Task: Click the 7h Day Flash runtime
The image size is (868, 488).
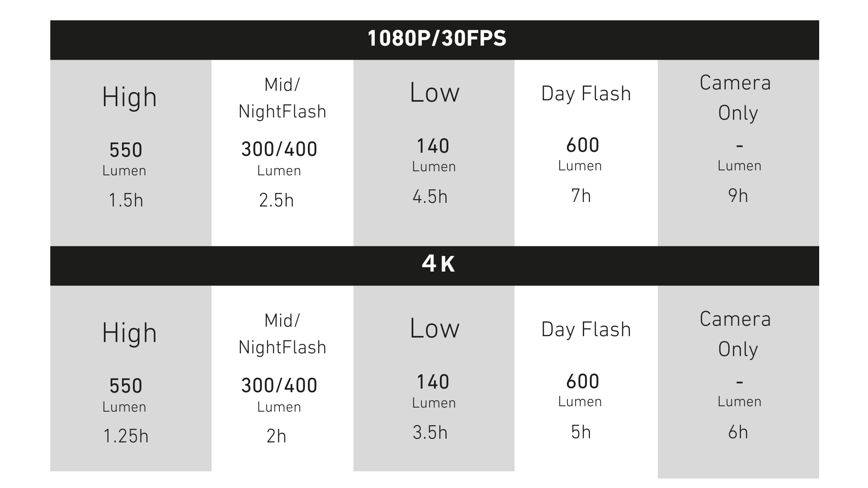Action: coord(581,196)
